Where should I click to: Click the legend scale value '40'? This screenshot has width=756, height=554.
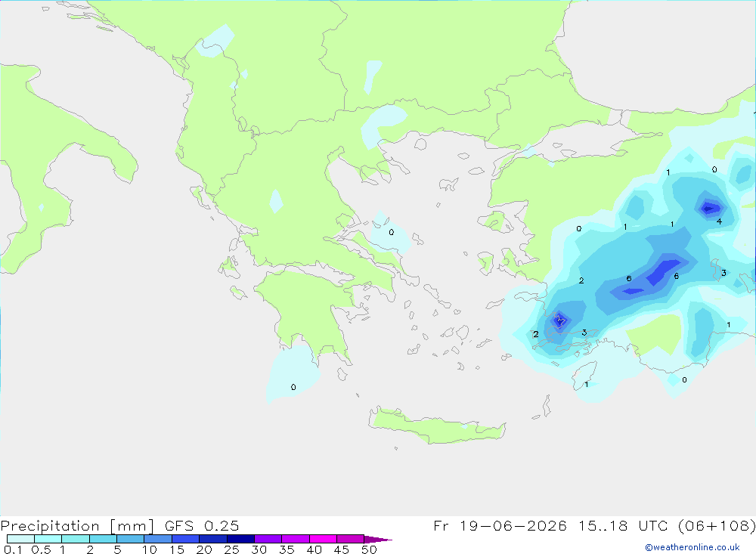pos(314,549)
